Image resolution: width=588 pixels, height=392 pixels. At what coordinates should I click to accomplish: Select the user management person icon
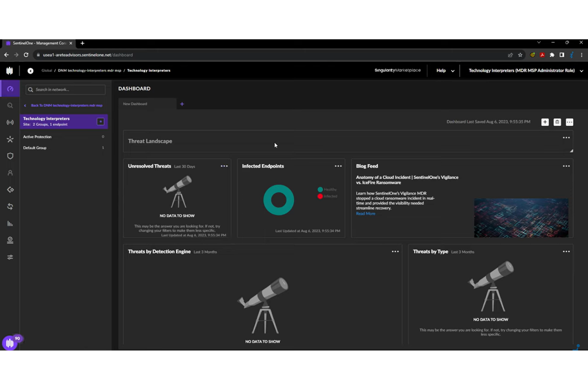click(x=10, y=172)
